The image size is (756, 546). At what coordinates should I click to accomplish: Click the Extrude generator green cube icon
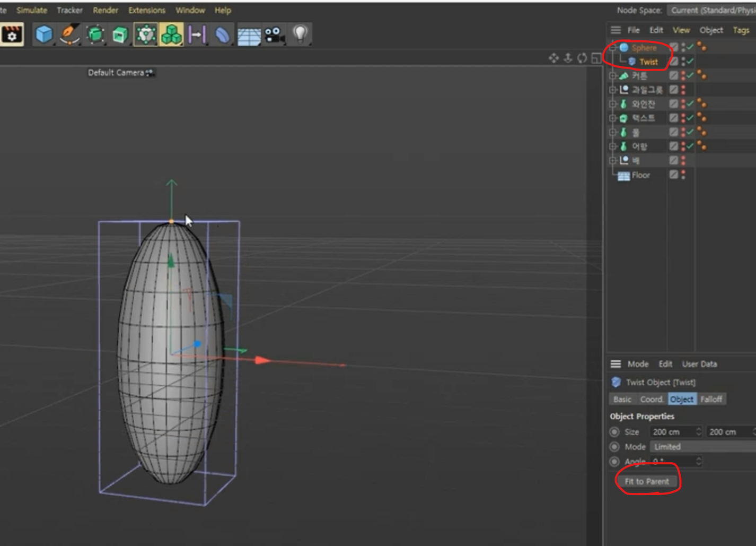[120, 35]
